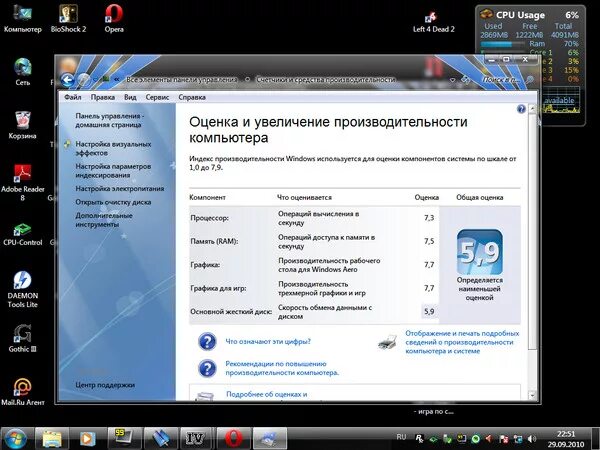This screenshot has height=450, width=600.
Task: Click "Отображение и печать подробных сведений" link
Action: click(462, 342)
